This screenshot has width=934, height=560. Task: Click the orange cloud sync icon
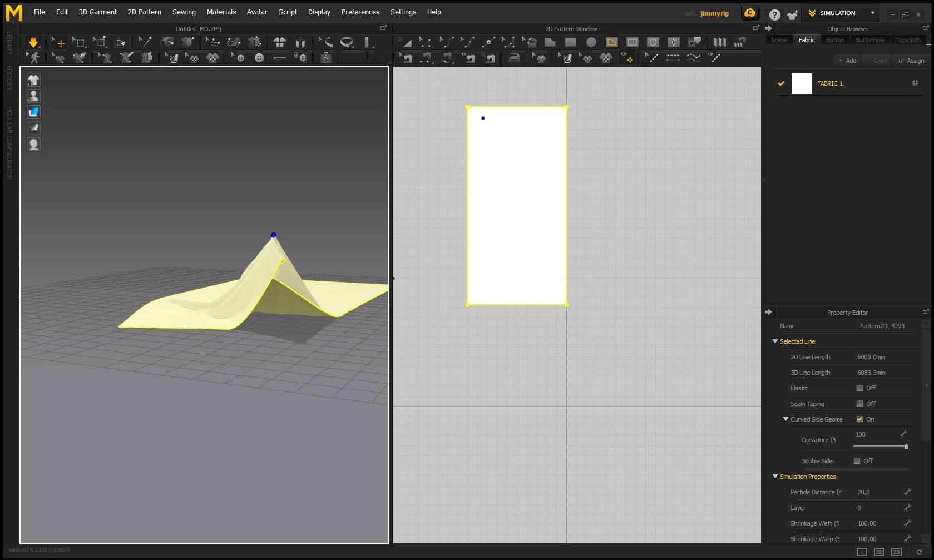(x=750, y=13)
